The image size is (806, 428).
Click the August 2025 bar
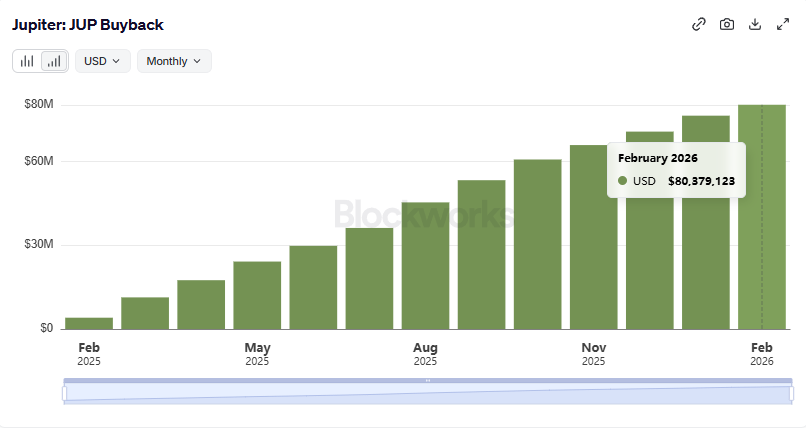click(425, 266)
